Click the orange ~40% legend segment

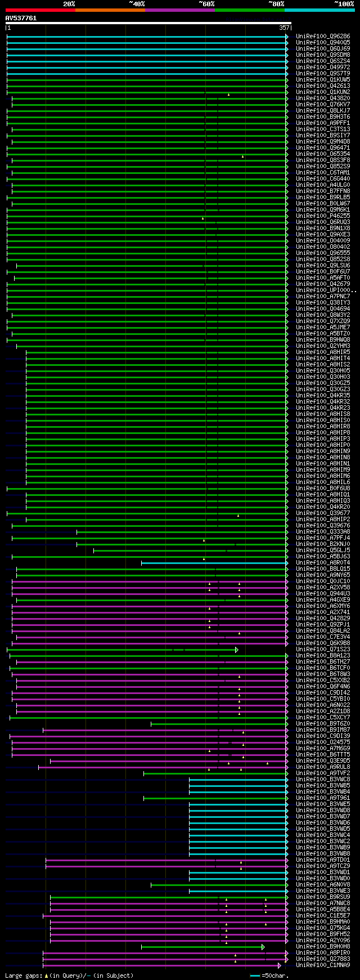110,10
